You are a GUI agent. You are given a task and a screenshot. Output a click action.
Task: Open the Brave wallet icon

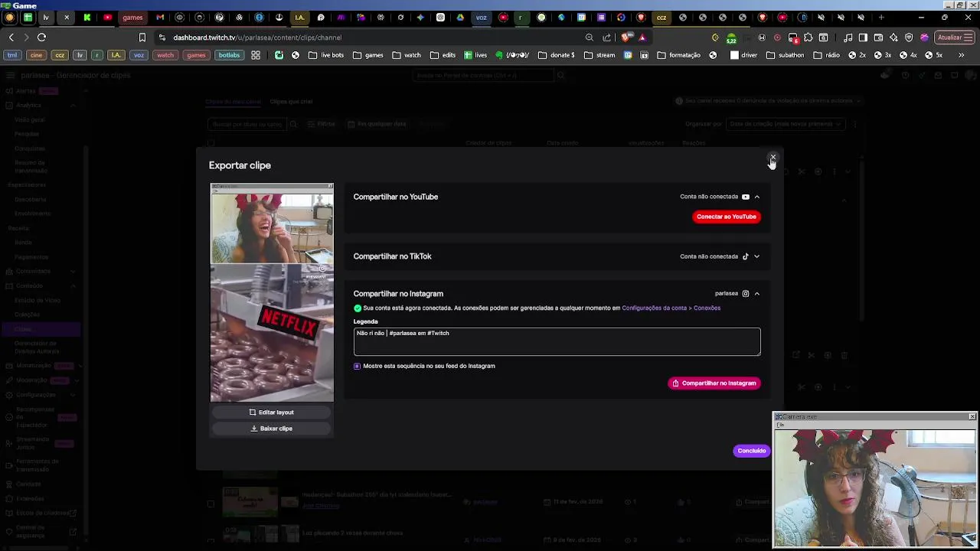(x=878, y=37)
